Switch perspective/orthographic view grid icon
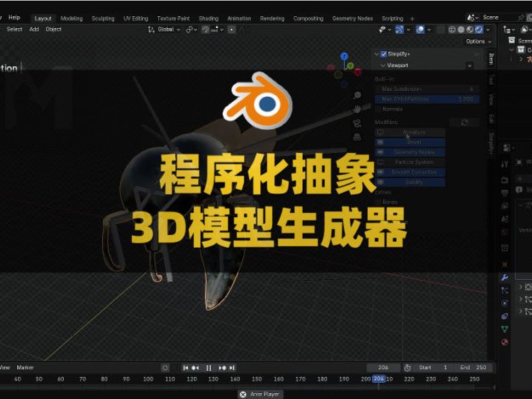Screen dimensions: 532x399 (x=357, y=137)
